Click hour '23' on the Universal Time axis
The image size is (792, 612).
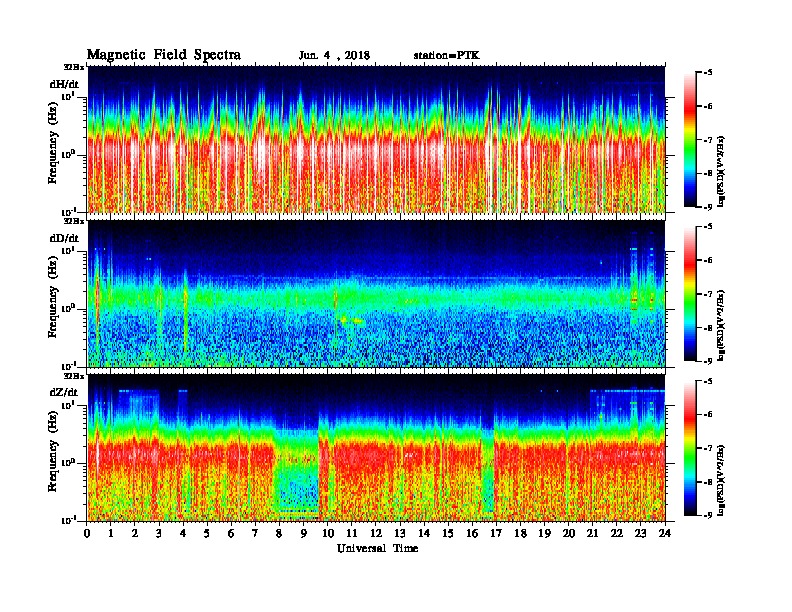pyautogui.click(x=640, y=534)
